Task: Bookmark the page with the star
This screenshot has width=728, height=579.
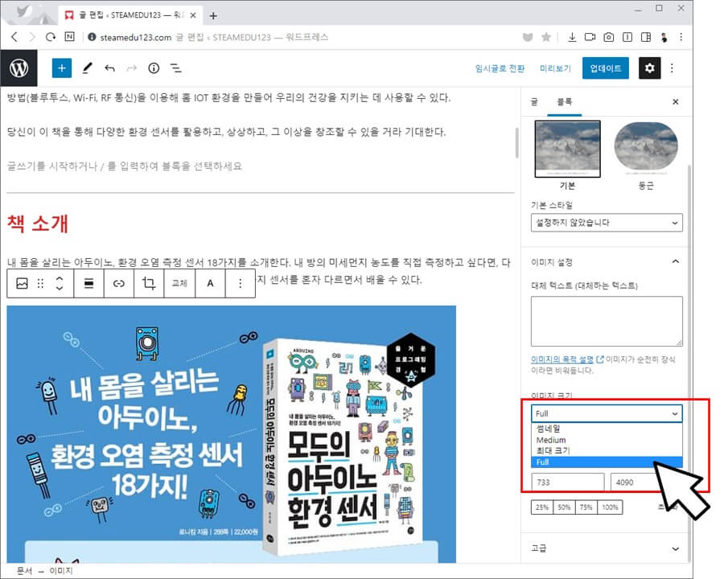Action: (x=546, y=37)
